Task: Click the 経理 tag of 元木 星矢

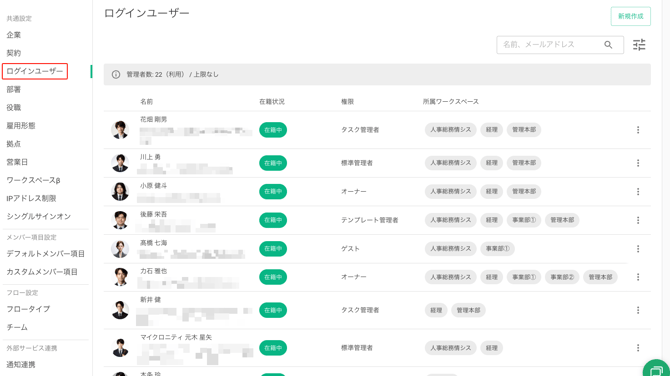Action: pyautogui.click(x=491, y=348)
